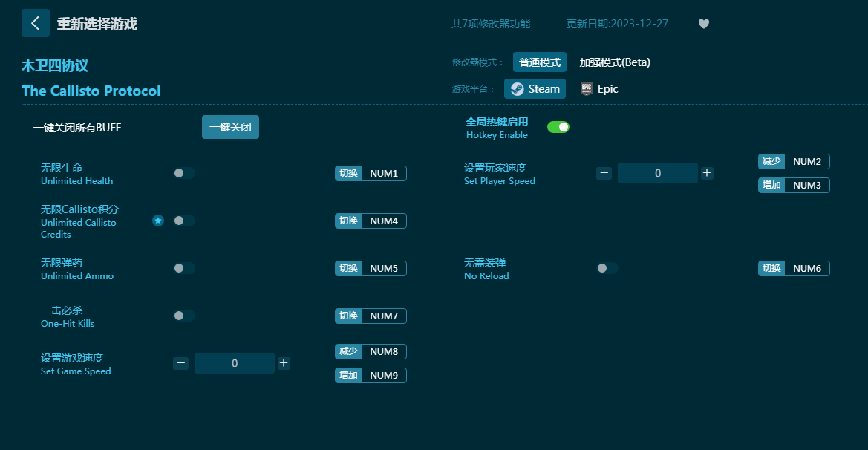Click the No Reload label
The image size is (868, 450).
(486, 275)
